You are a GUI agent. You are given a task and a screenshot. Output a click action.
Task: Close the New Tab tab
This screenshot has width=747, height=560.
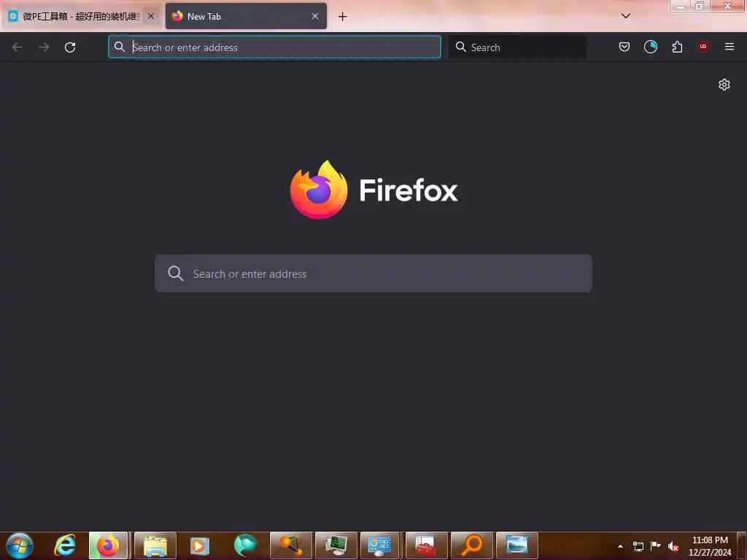tap(315, 16)
